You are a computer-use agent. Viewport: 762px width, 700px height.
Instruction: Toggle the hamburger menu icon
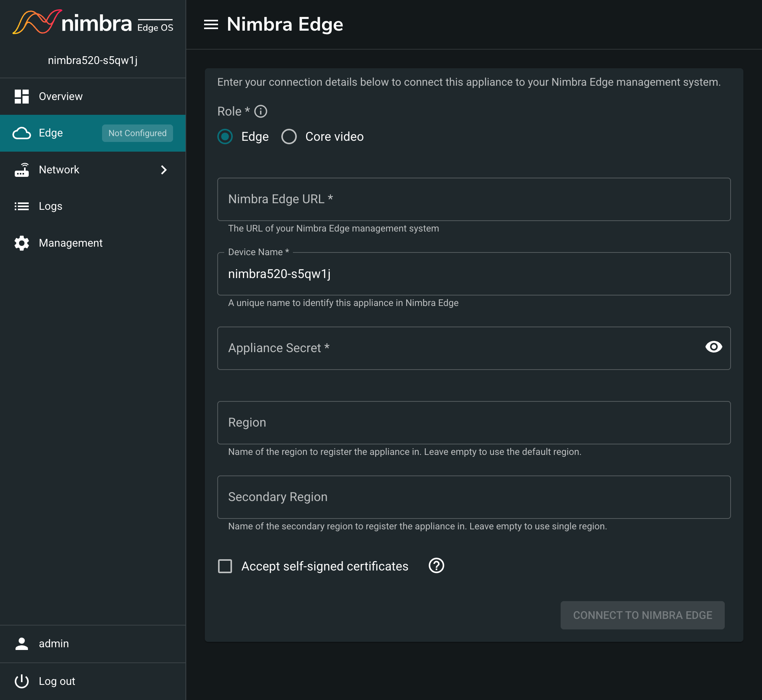[211, 24]
